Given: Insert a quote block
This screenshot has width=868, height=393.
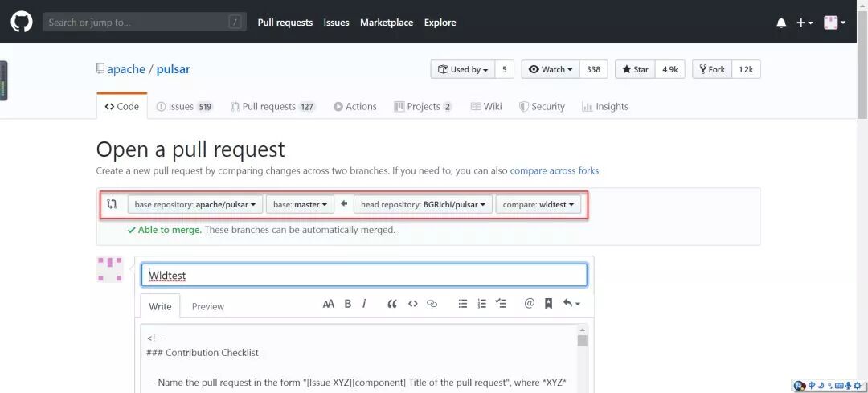Looking at the screenshot, I should pyautogui.click(x=392, y=303).
